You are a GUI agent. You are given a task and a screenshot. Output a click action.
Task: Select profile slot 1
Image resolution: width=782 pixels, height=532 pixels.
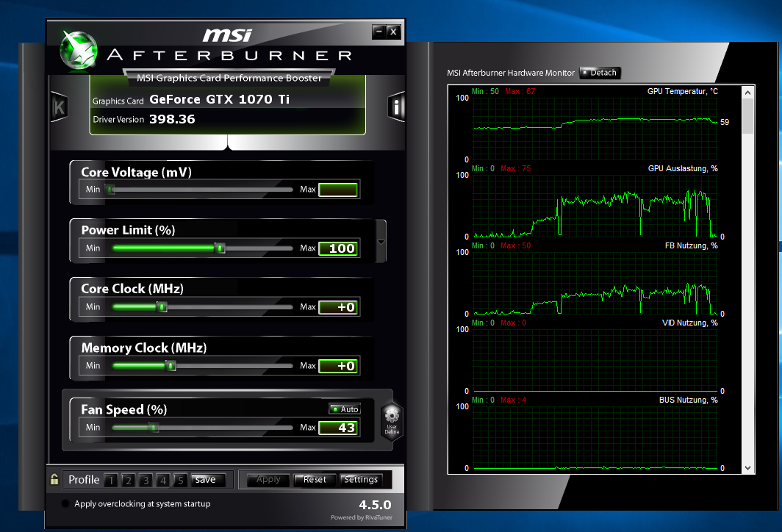click(111, 481)
